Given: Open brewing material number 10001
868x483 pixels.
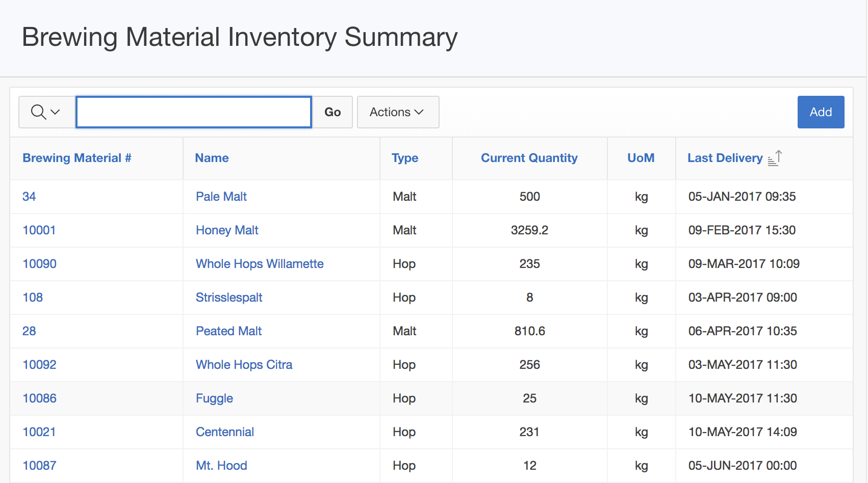Looking at the screenshot, I should 39,230.
